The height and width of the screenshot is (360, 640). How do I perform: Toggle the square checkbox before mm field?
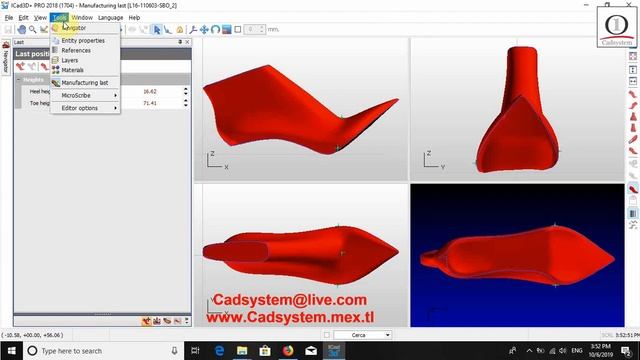point(238,29)
